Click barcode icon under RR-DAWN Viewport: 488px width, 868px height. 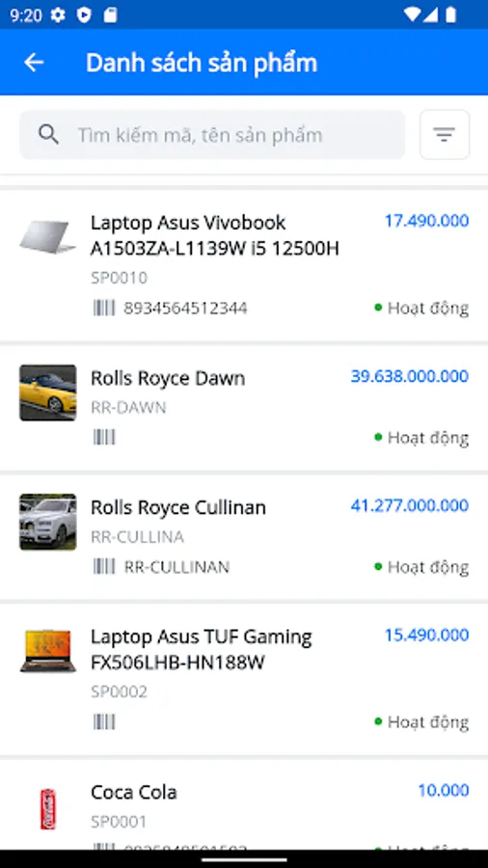104,437
